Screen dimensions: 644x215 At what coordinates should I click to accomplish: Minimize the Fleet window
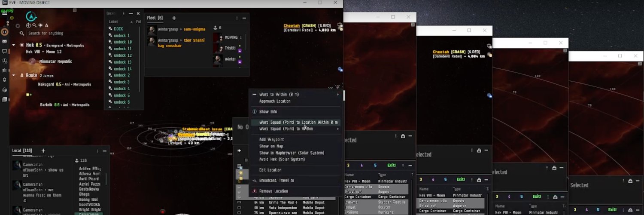point(244,18)
